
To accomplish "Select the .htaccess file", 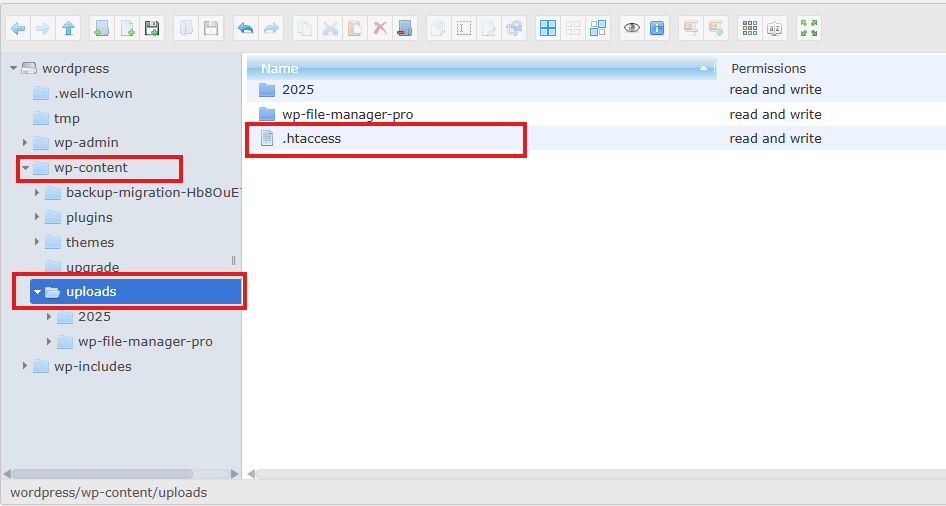I will click(x=311, y=139).
